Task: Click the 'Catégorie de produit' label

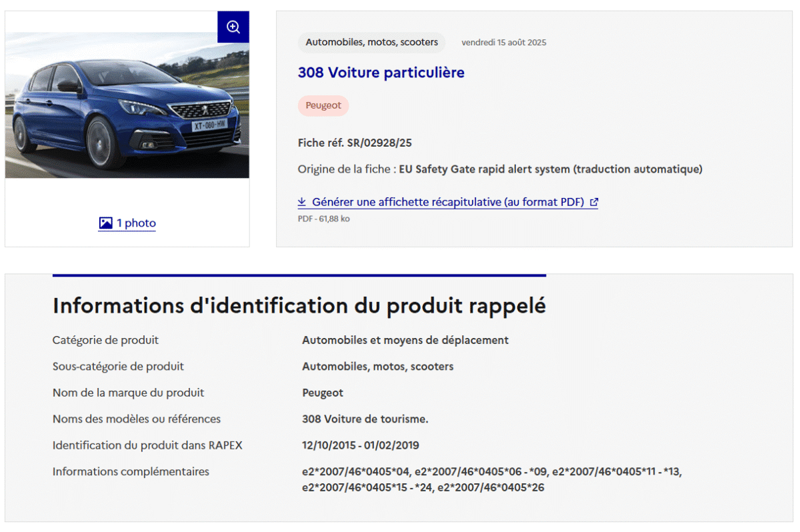Action: [105, 340]
